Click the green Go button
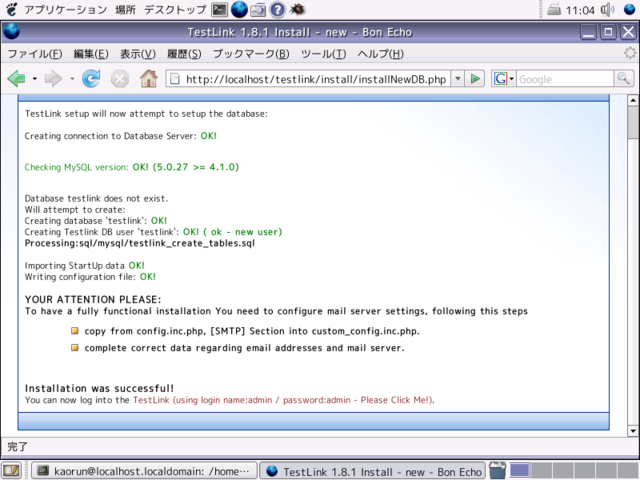The height and width of the screenshot is (480, 640). tap(475, 78)
